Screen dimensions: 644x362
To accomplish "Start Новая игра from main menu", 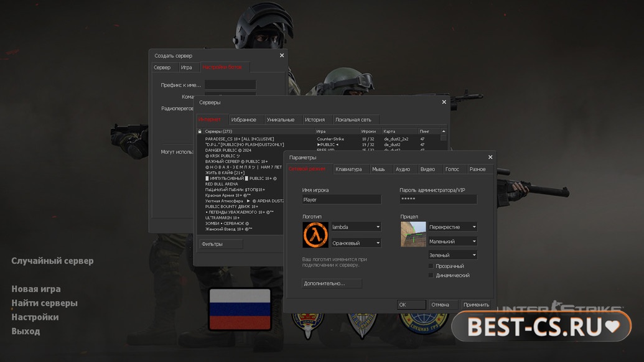I will [x=36, y=289].
